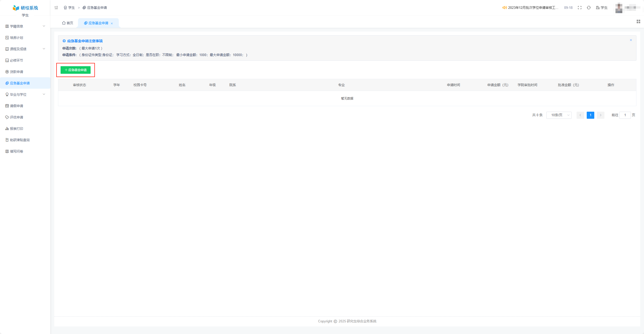Click the 前往 page number input
Image resolution: width=644 pixels, height=334 pixels.
coord(625,115)
